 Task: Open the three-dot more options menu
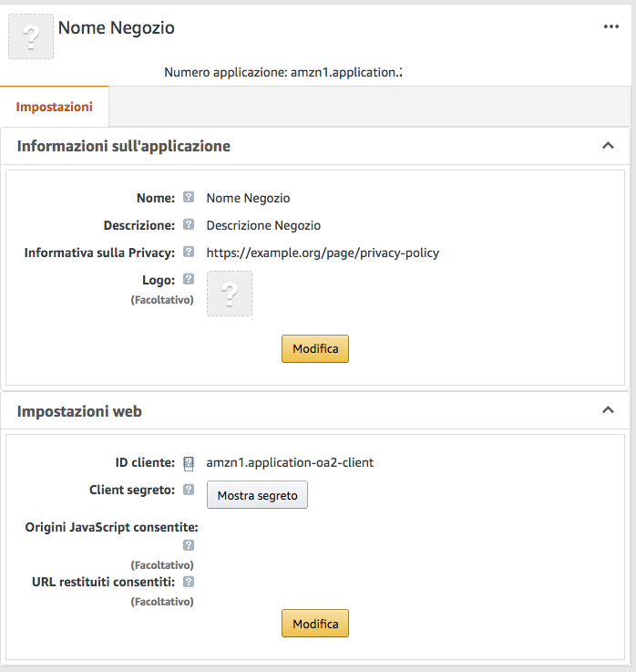[x=611, y=26]
